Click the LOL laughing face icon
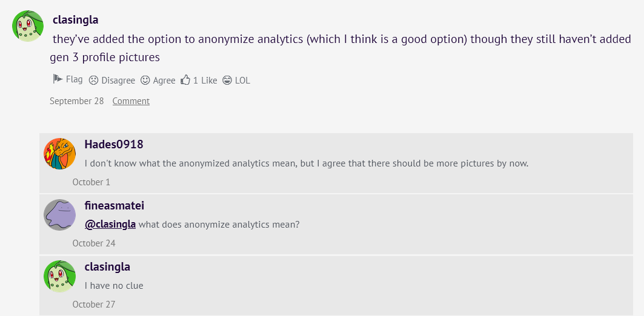 227,80
